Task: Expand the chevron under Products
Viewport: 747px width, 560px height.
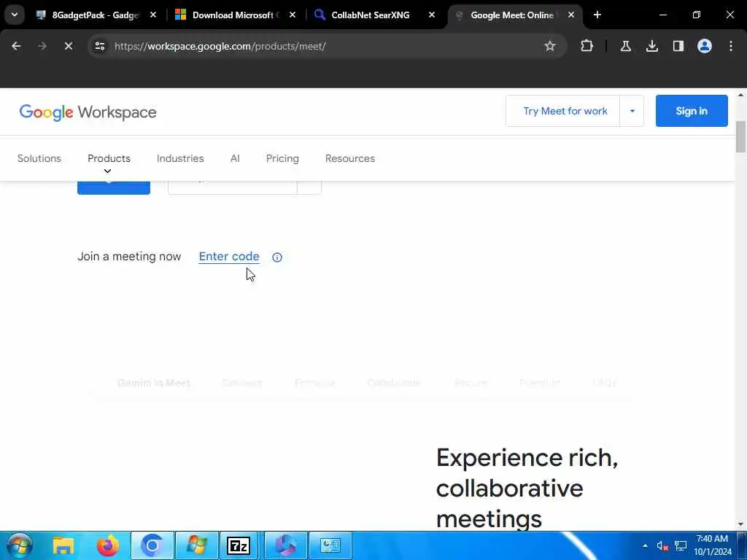Action: [108, 171]
